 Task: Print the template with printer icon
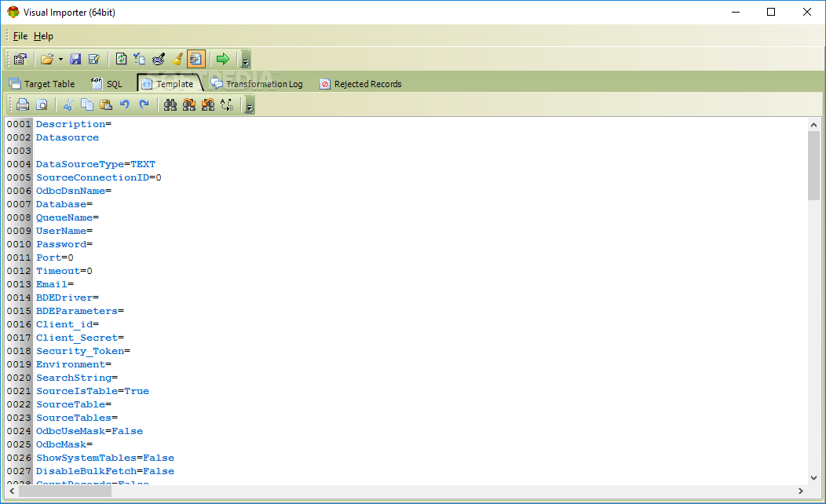(x=23, y=104)
